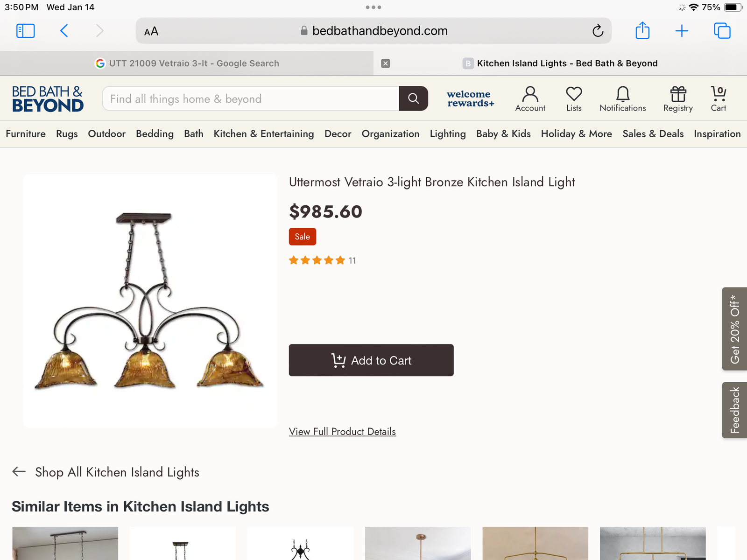This screenshot has width=747, height=560.
Task: Reload the page with refresh icon
Action: pyautogui.click(x=598, y=31)
